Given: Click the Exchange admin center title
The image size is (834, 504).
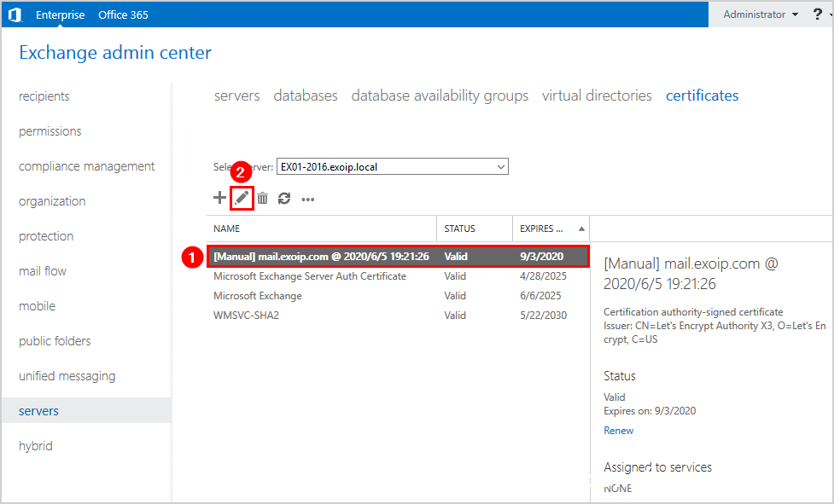Looking at the screenshot, I should pyautogui.click(x=115, y=53).
